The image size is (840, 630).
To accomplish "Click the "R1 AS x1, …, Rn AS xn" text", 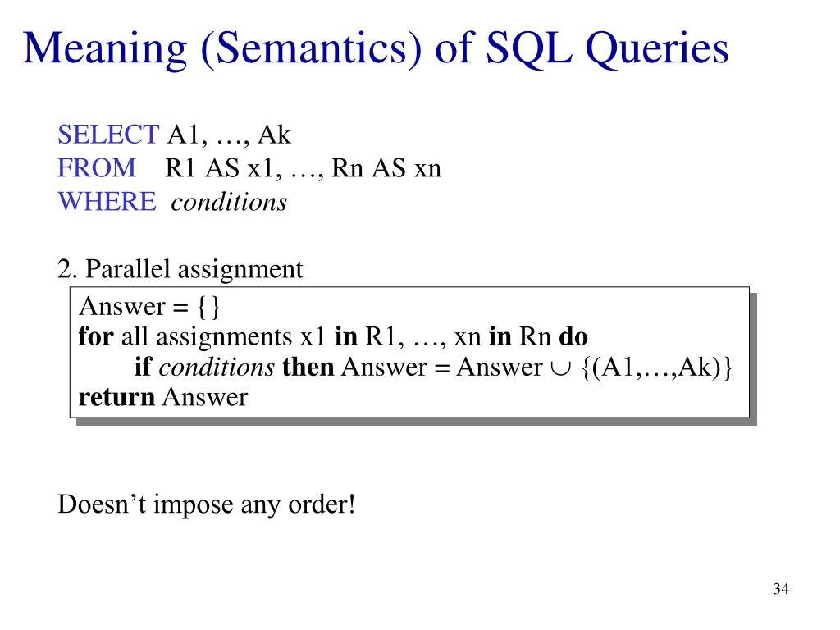I will pos(304,168).
